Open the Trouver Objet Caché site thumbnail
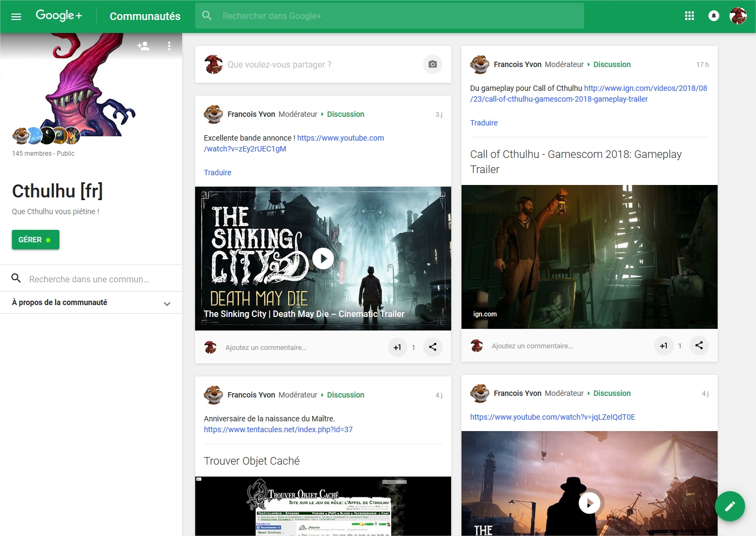Image resolution: width=756 pixels, height=536 pixels. pyautogui.click(x=323, y=506)
